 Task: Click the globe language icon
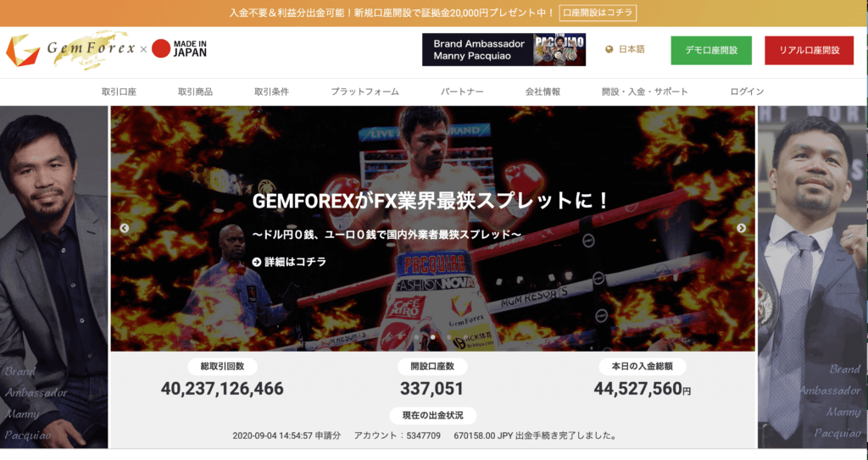tap(609, 49)
